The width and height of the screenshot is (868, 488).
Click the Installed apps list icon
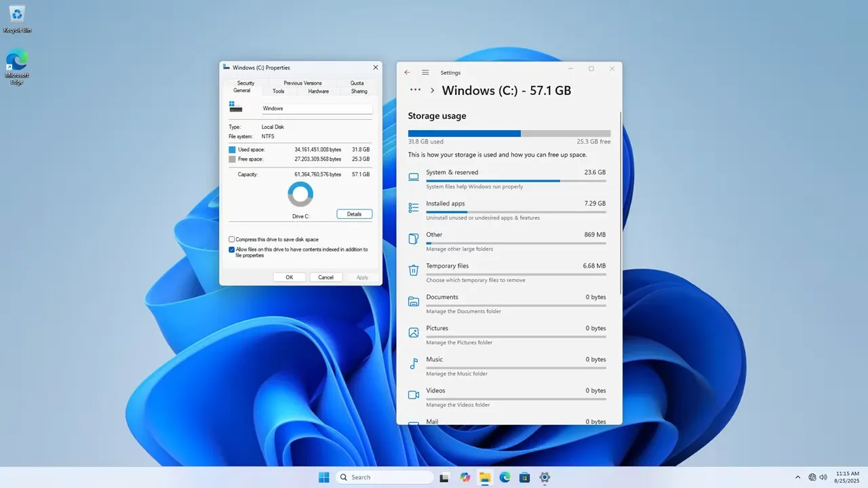point(414,208)
